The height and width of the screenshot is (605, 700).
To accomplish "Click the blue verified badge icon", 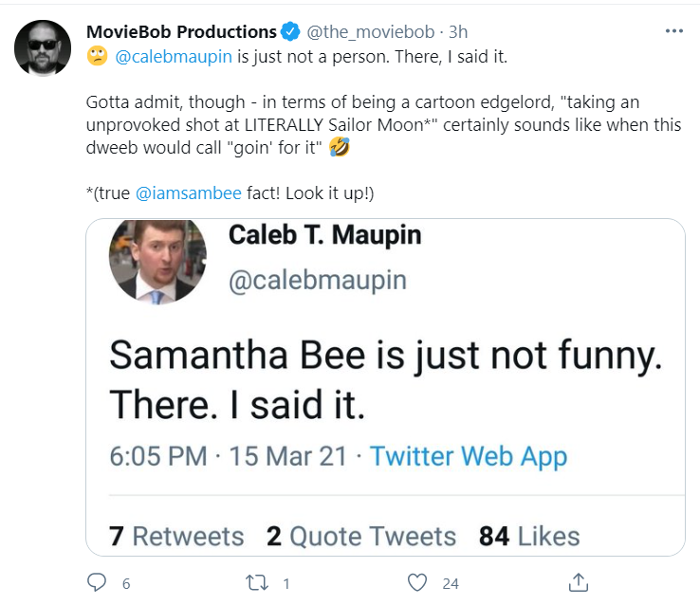I will coord(290,31).
